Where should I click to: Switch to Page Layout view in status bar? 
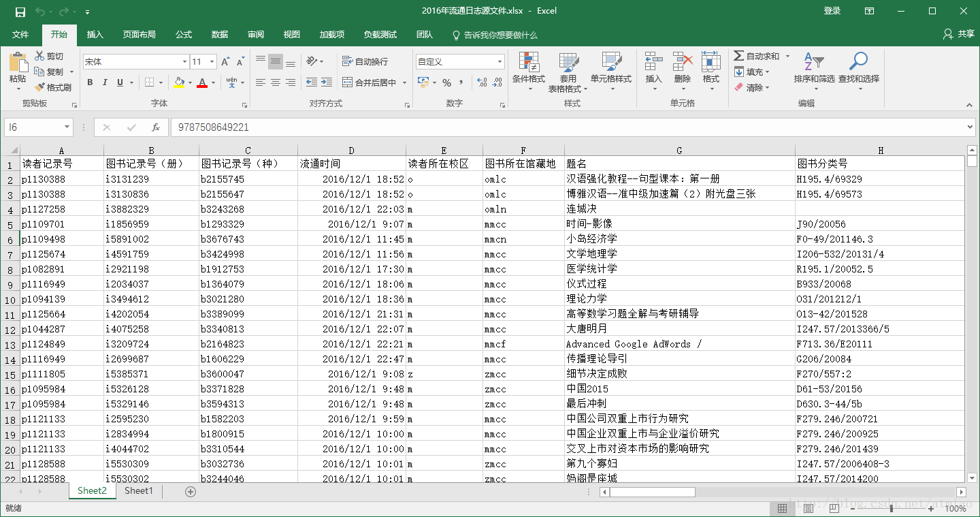[808, 509]
